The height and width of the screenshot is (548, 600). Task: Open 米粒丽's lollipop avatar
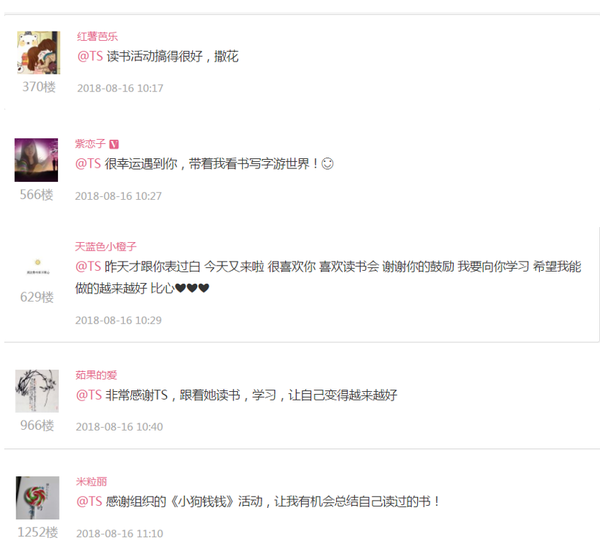pyautogui.click(x=38, y=498)
